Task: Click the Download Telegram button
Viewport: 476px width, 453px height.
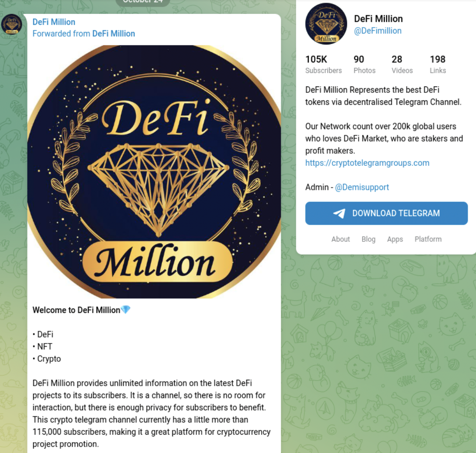Action: [386, 213]
